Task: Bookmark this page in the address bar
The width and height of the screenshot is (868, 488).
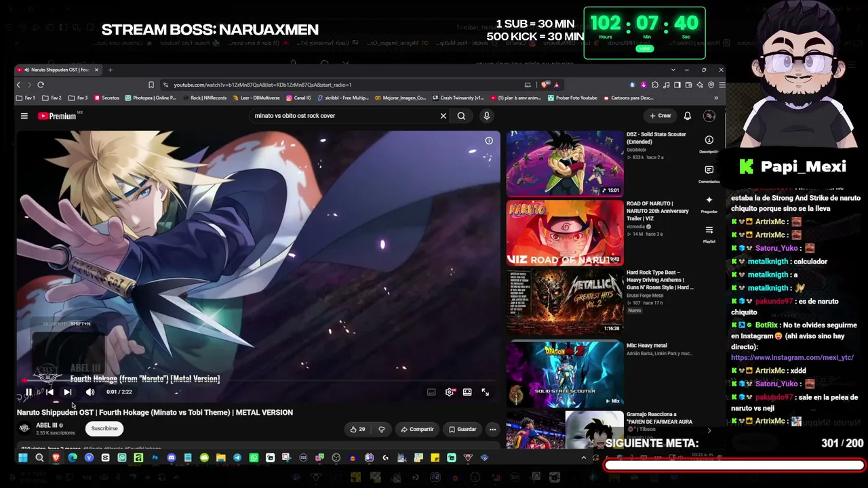Action: point(151,85)
